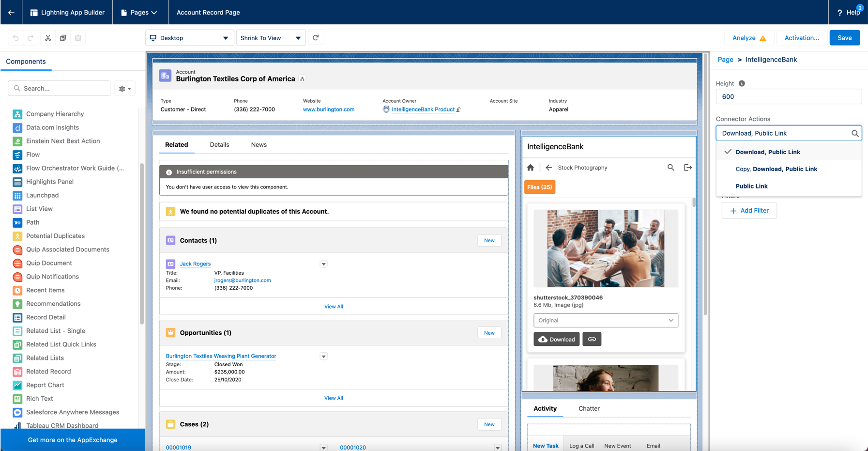
Task: Expand the Original file size dropdown
Action: (606, 320)
